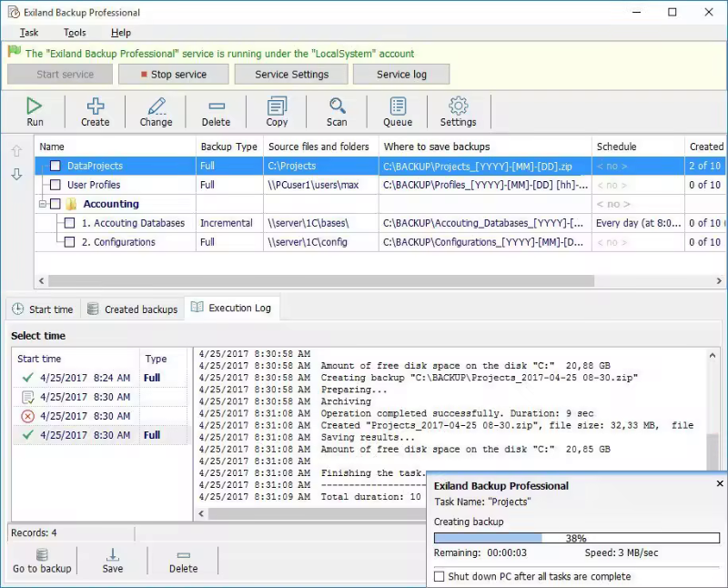The image size is (728, 588).
Task: Close the backup progress popup
Action: [720, 483]
